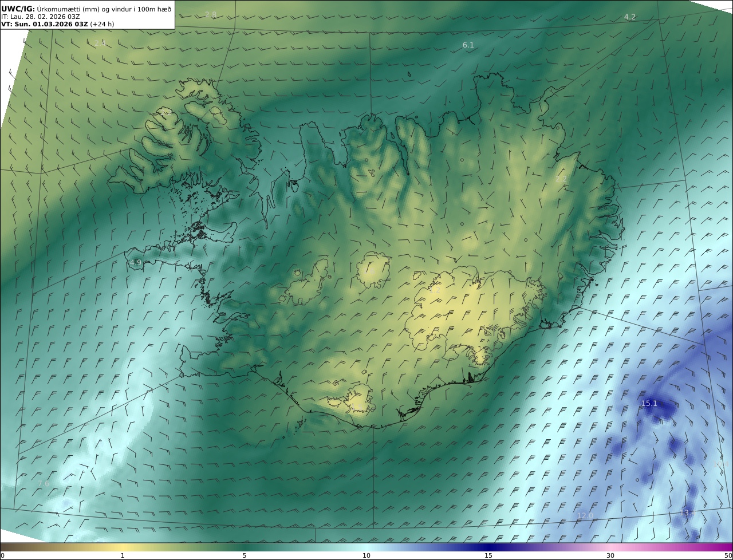Click the colorbar tick label "15"
The image size is (733, 560).
[x=488, y=555]
